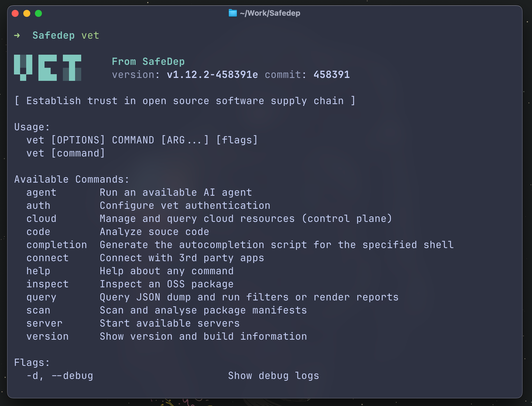Click the "Safedep" directory name in prompt
The width and height of the screenshot is (532, 406).
pyautogui.click(x=54, y=35)
